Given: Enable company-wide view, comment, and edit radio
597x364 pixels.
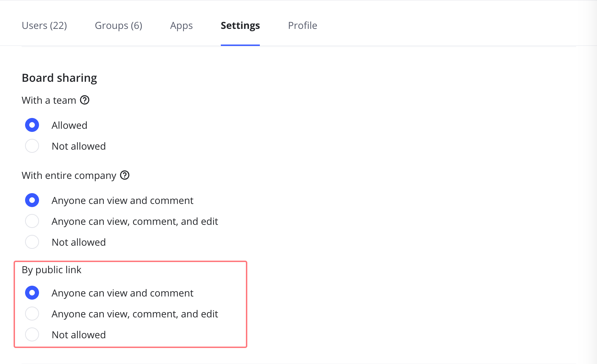Looking at the screenshot, I should 32,221.
